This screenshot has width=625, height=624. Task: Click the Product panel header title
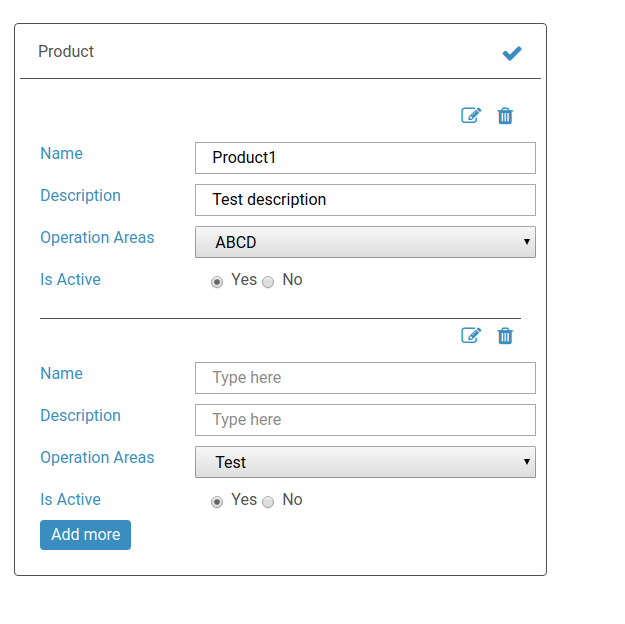[x=66, y=52]
